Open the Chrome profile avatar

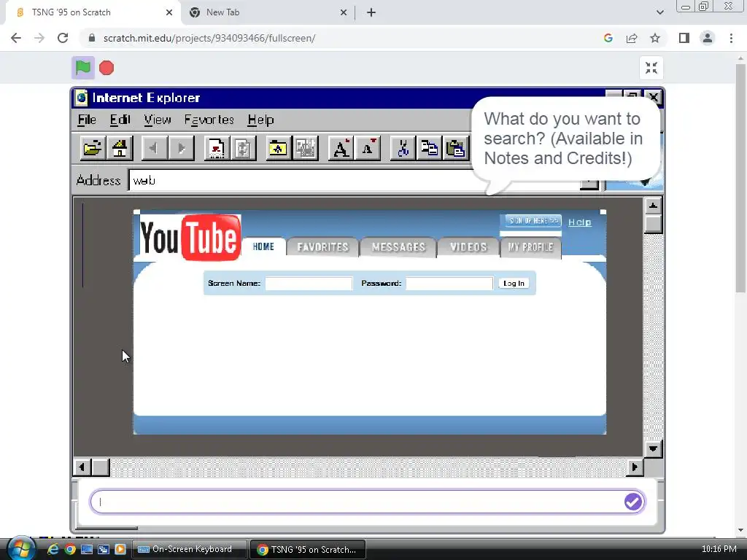708,38
